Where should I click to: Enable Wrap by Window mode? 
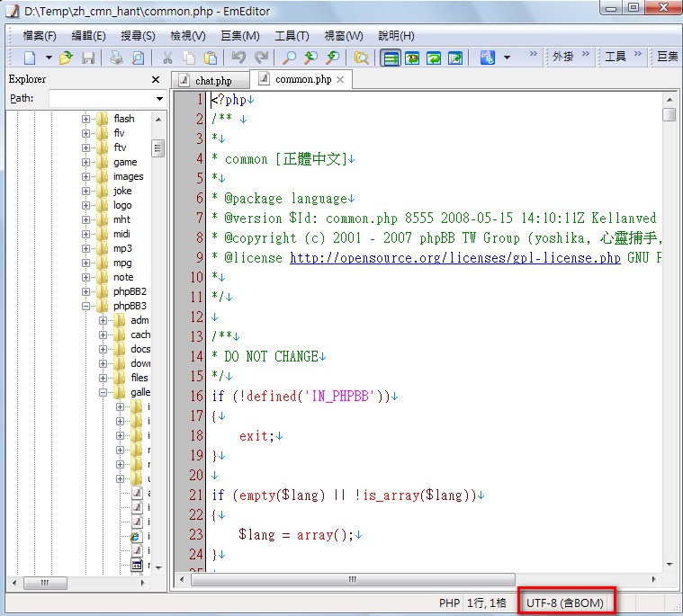434,58
